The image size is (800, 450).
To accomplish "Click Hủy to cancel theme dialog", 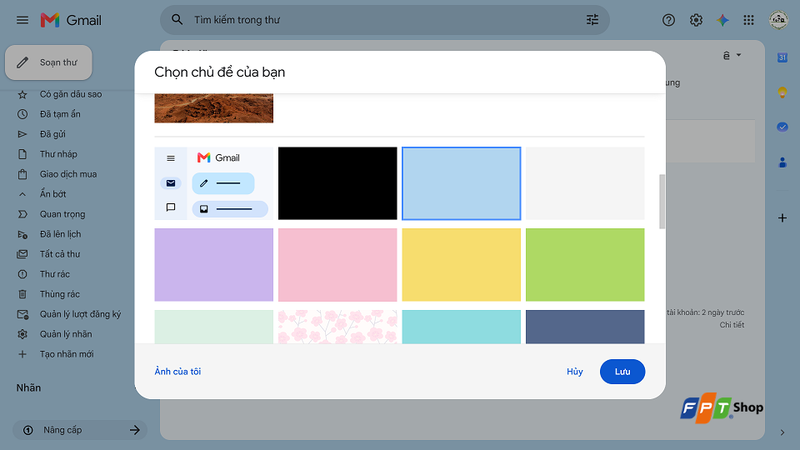I will coord(574,371).
